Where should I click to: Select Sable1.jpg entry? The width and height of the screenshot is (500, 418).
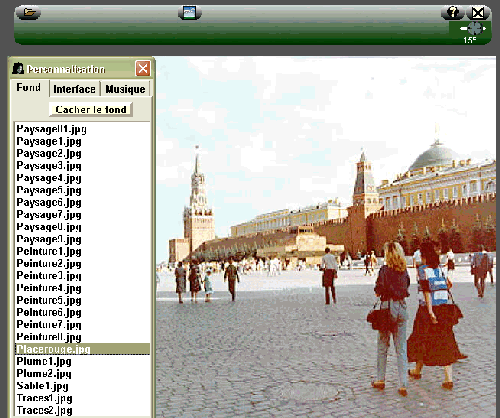(x=82, y=386)
